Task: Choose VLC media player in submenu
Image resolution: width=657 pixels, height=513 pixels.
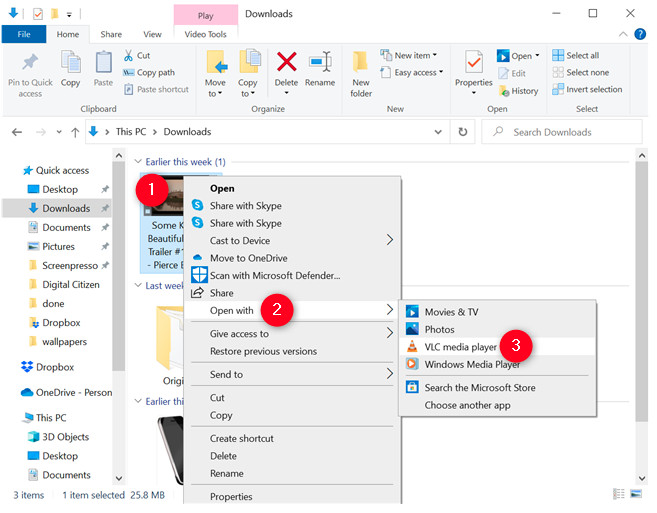Action: click(497, 347)
